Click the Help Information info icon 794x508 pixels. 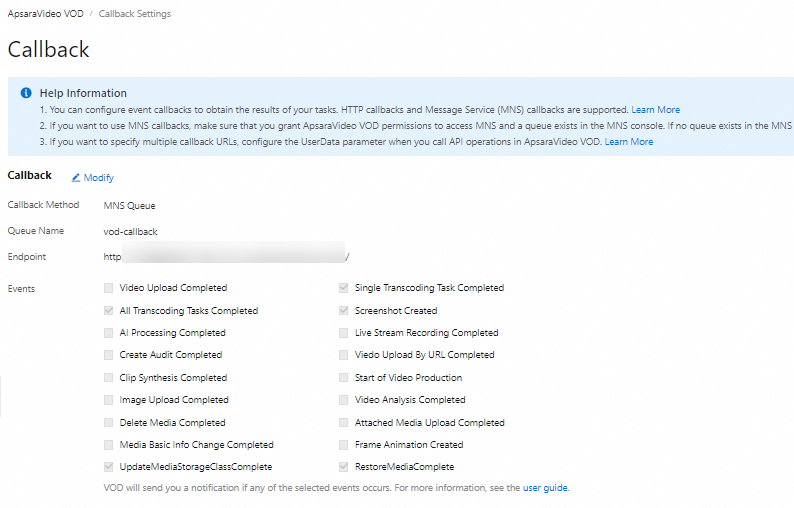(x=25, y=93)
